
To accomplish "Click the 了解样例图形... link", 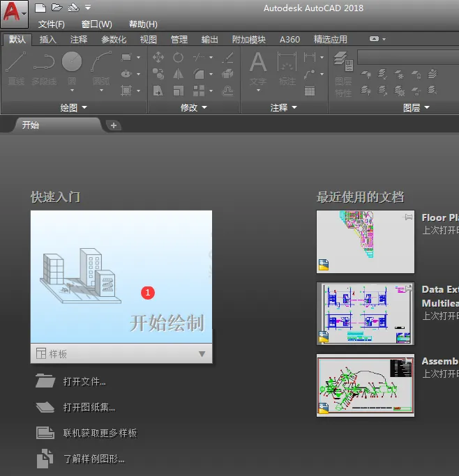I will click(94, 459).
